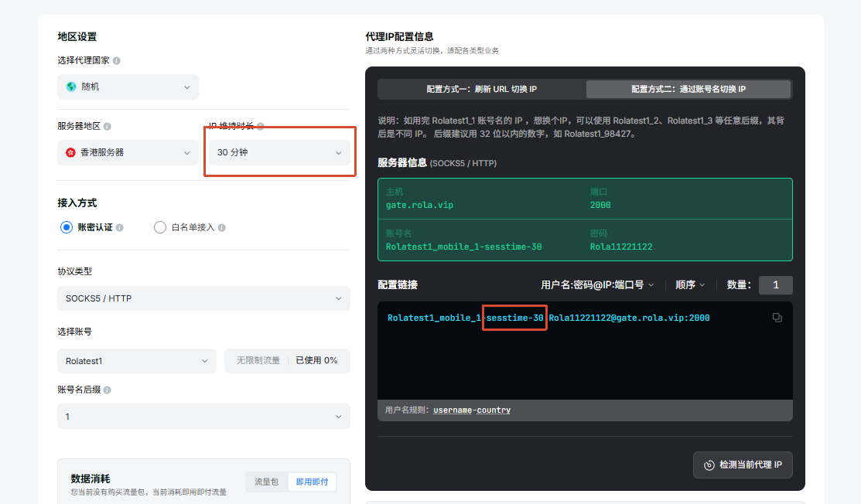Screen dimensions: 861x504
Task: Open the 香港服务器 region dropdown
Action: [x=128, y=152]
